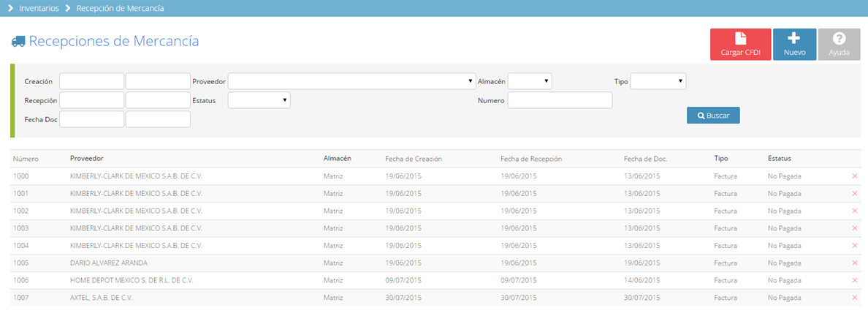
Task: Delete reception row 1004
Action: pos(855,245)
